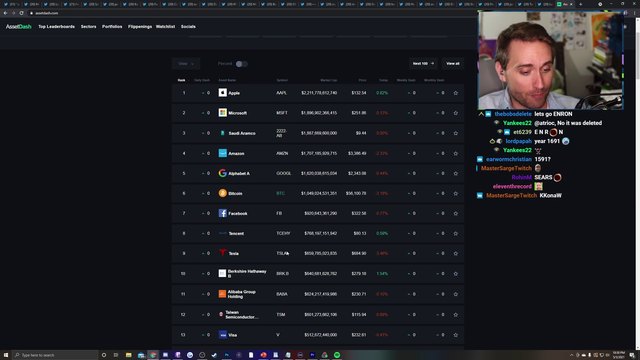Open the View dropdown
The image size is (640, 360).
pos(186,64)
